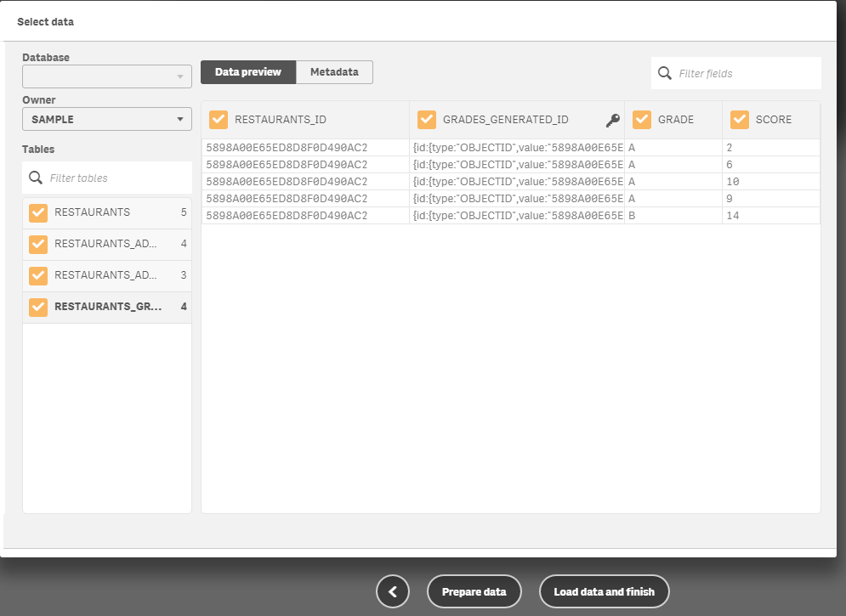The height and width of the screenshot is (616, 846).
Task: Open the Owner dropdown showing SAMPLE
Action: [106, 119]
